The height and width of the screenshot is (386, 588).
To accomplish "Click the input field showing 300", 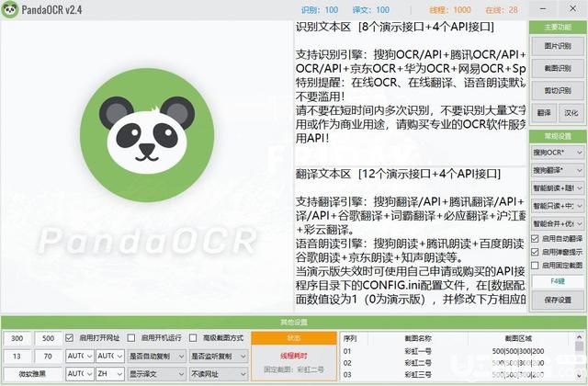I will coord(17,338).
